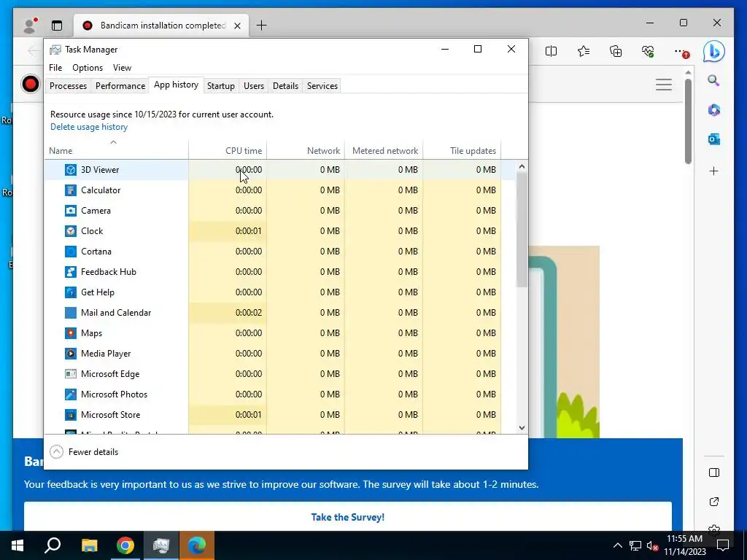Click the Calculator app icon in list

click(x=71, y=190)
